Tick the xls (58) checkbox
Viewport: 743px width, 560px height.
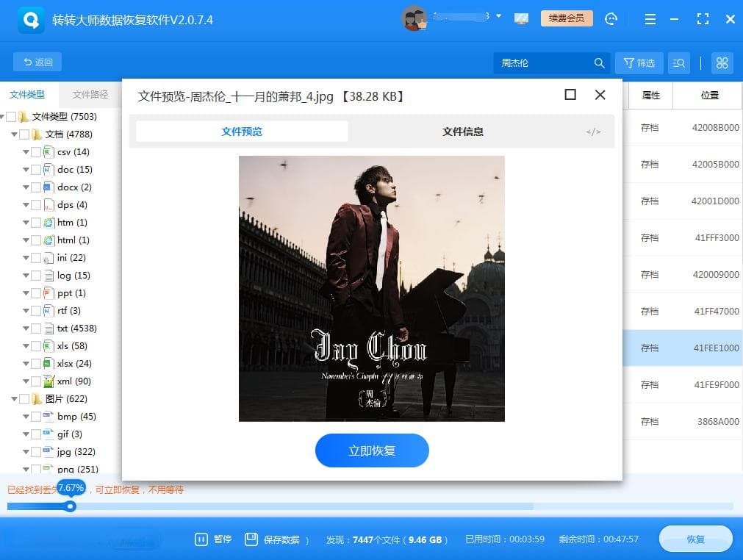pyautogui.click(x=36, y=346)
